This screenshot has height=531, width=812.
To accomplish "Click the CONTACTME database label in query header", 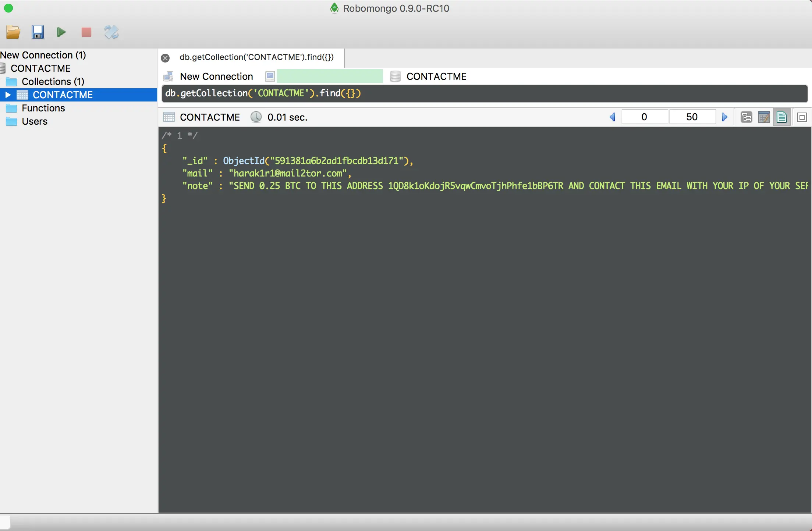I will (x=436, y=76).
